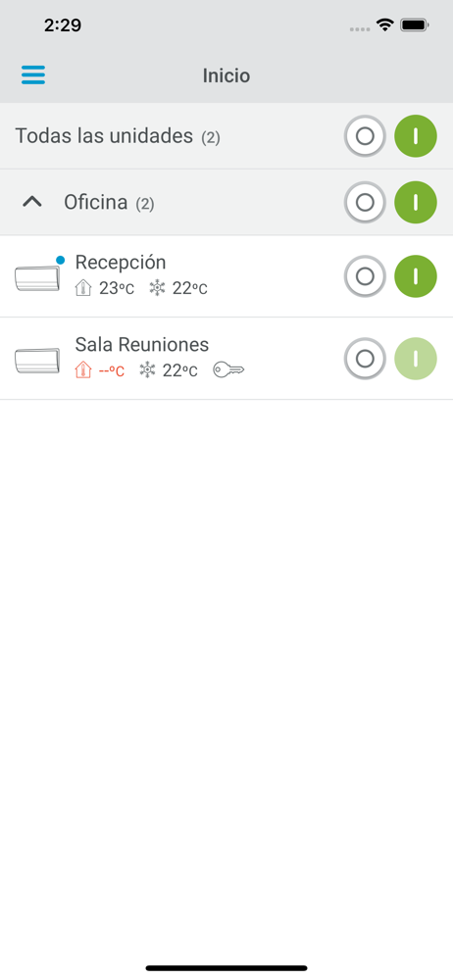Switch on the Oficina group
The image size is (453, 980).
416,202
